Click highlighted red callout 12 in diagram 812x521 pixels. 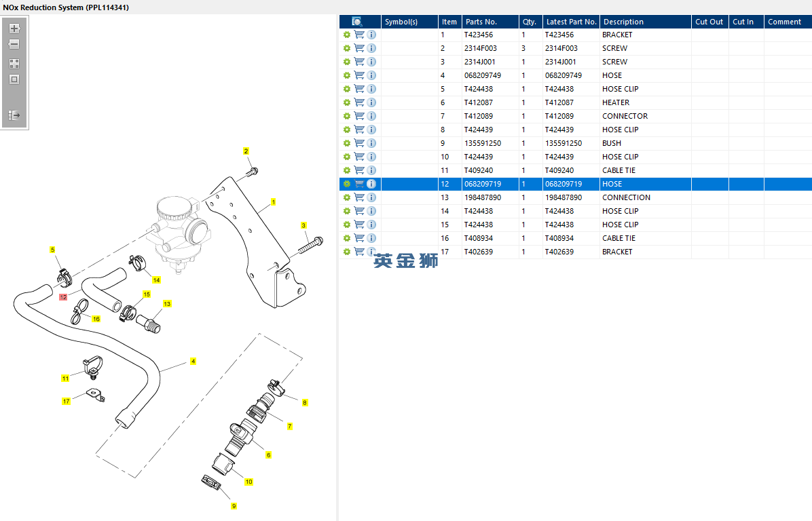63,297
